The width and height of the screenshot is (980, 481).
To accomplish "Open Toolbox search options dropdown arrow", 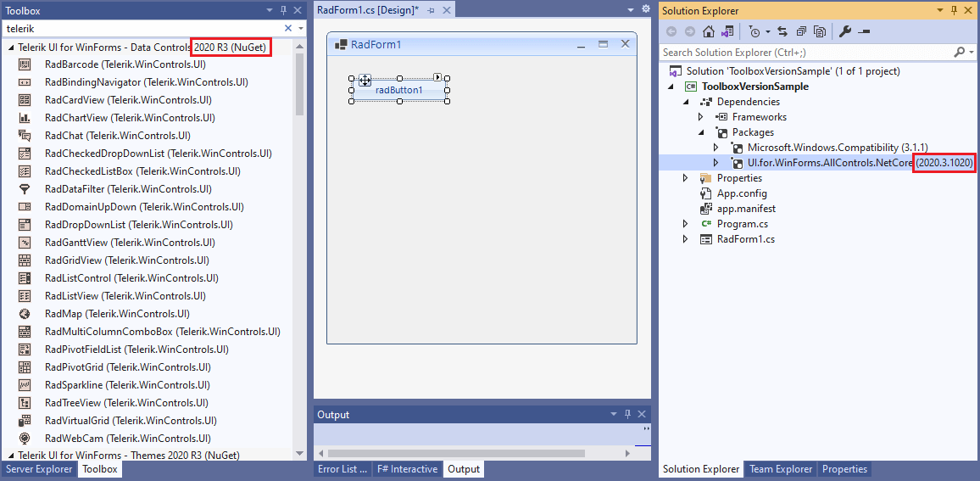I will pyautogui.click(x=301, y=28).
